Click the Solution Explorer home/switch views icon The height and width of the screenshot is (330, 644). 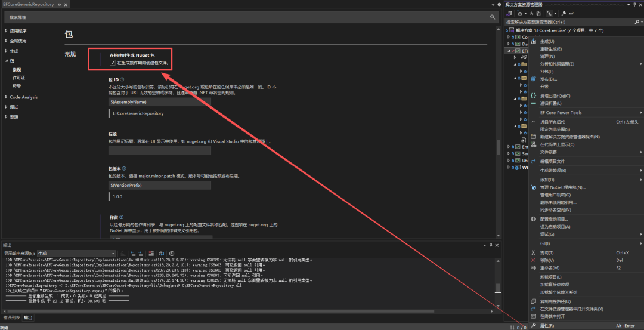click(509, 14)
